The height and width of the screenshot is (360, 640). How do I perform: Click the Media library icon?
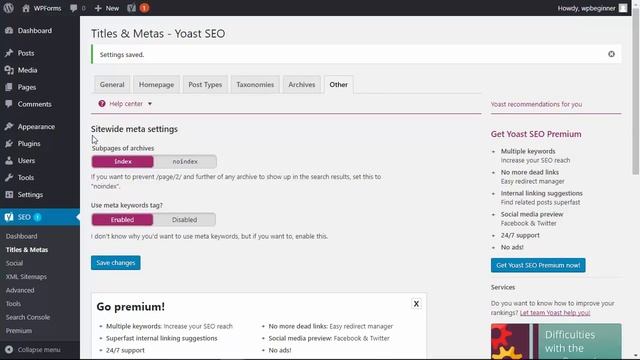9,70
